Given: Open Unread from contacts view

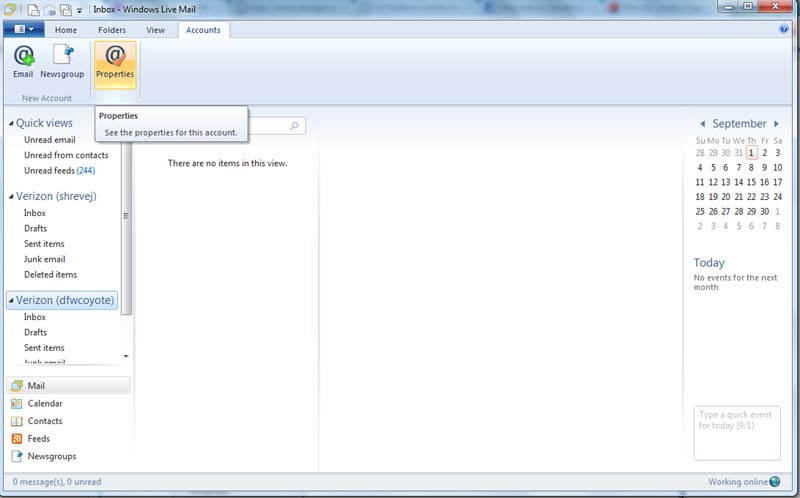Looking at the screenshot, I should pyautogui.click(x=66, y=155).
